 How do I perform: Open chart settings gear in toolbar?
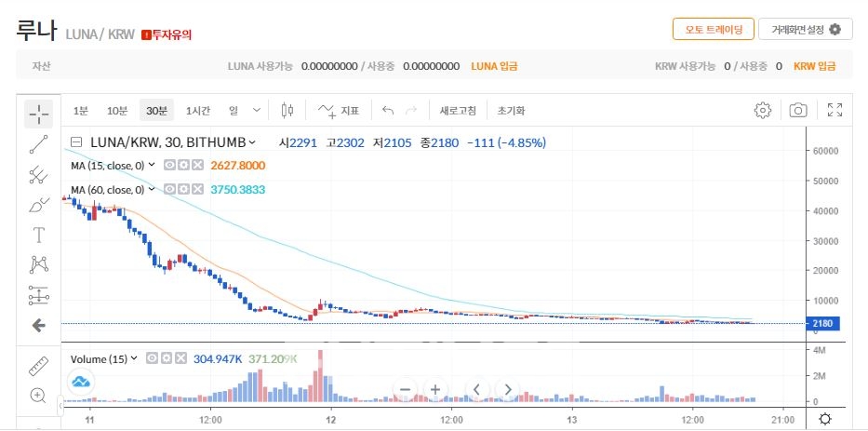tap(763, 111)
